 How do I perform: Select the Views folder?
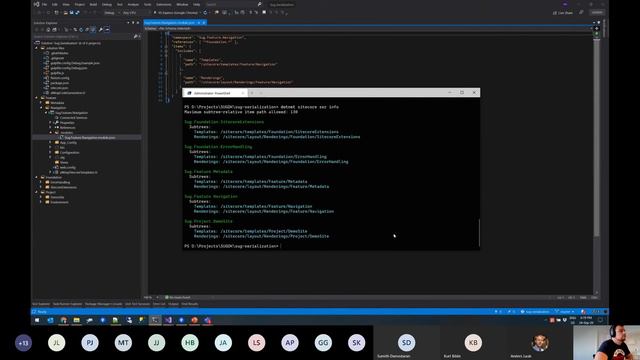click(64, 162)
